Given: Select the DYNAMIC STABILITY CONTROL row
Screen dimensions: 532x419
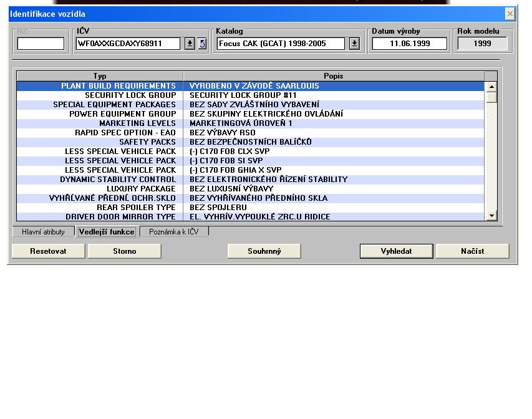Looking at the screenshot, I should (x=249, y=180).
